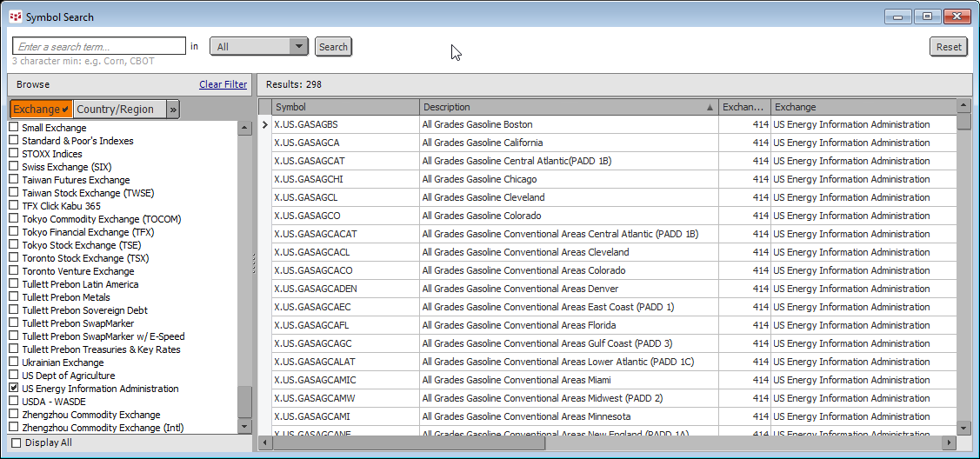Click the Exchange column header
This screenshot has width=980, height=459.
coord(863,108)
